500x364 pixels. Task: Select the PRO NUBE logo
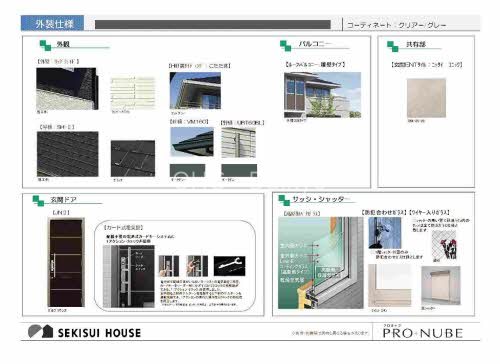click(423, 331)
